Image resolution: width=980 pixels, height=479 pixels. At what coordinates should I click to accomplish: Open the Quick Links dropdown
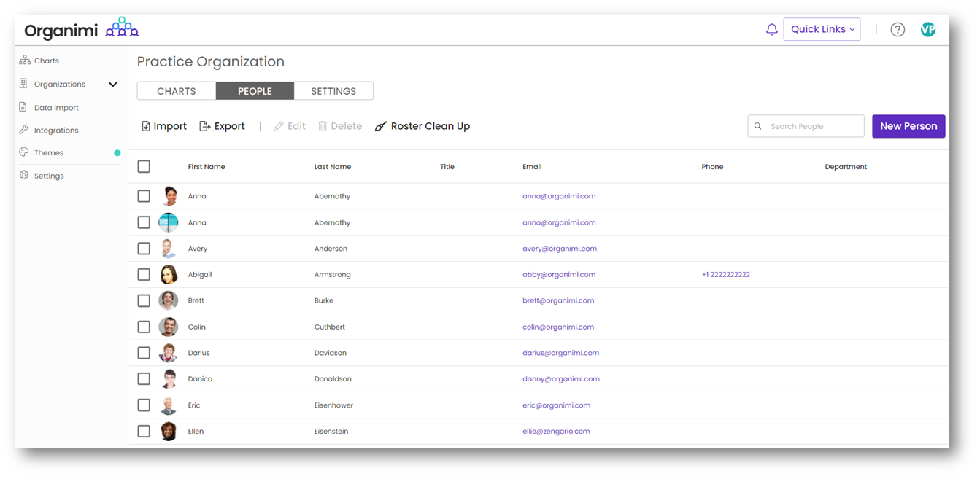click(822, 29)
